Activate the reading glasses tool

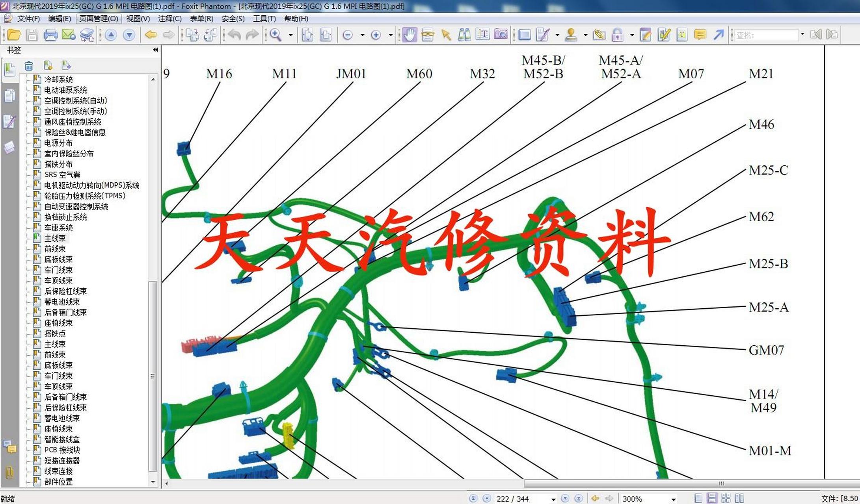point(428,35)
